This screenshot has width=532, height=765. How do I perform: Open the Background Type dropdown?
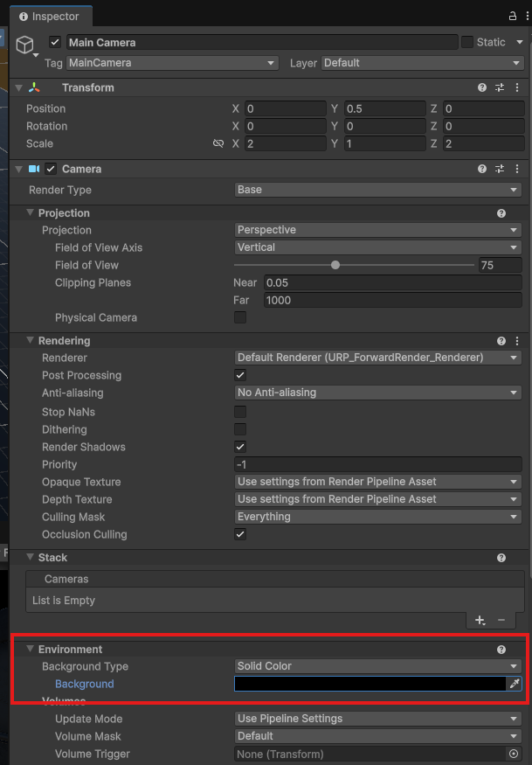377,666
